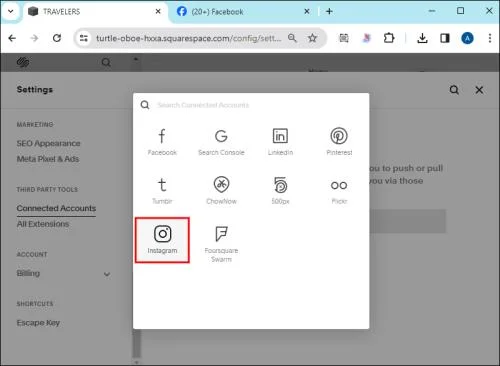The height and width of the screenshot is (366, 500).
Task: Open Meta Pixel & Ads settings
Action: [x=48, y=159]
